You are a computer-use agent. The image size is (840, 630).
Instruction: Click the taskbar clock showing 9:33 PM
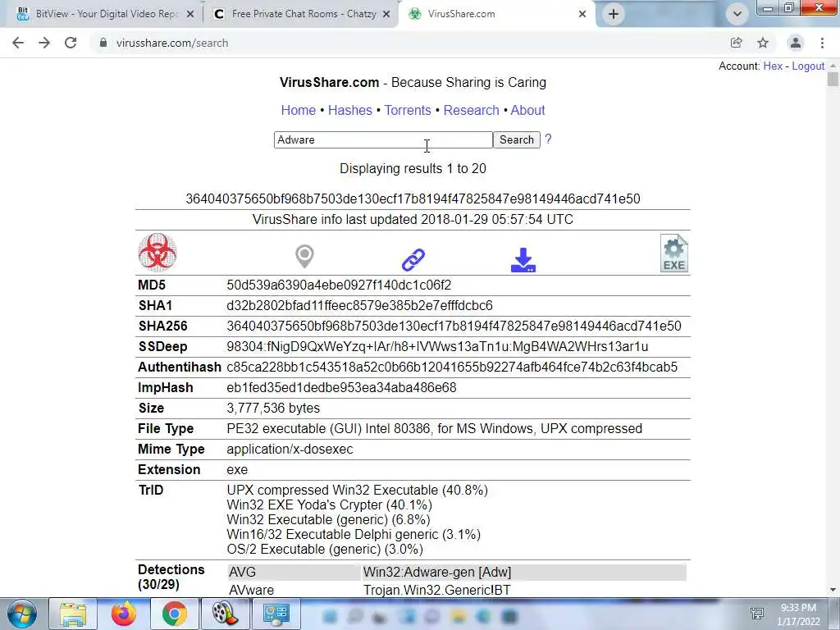798,614
